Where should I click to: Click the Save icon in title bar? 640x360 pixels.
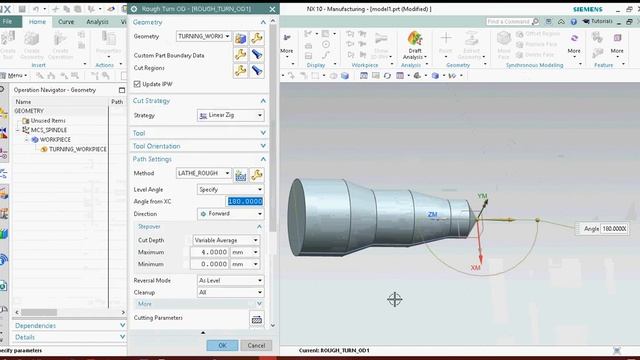click(22, 9)
